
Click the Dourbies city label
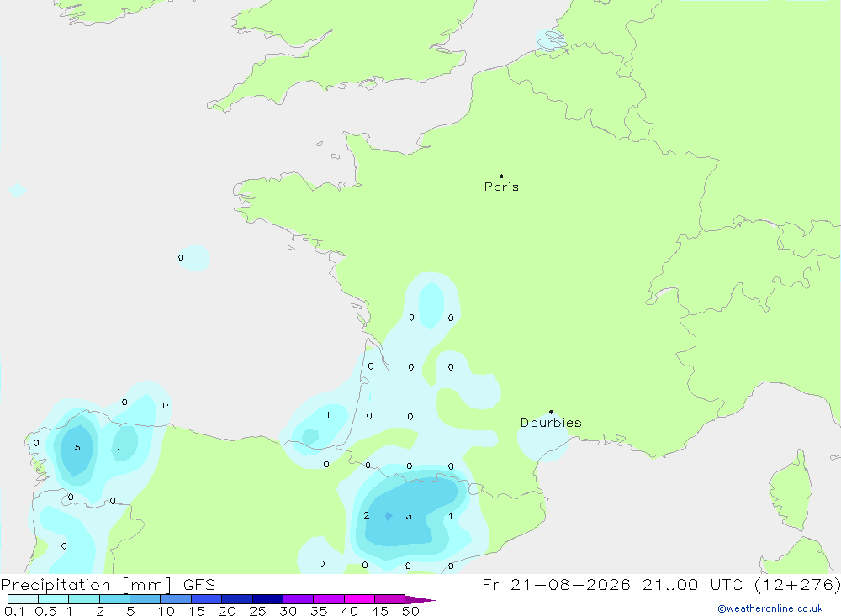551,423
